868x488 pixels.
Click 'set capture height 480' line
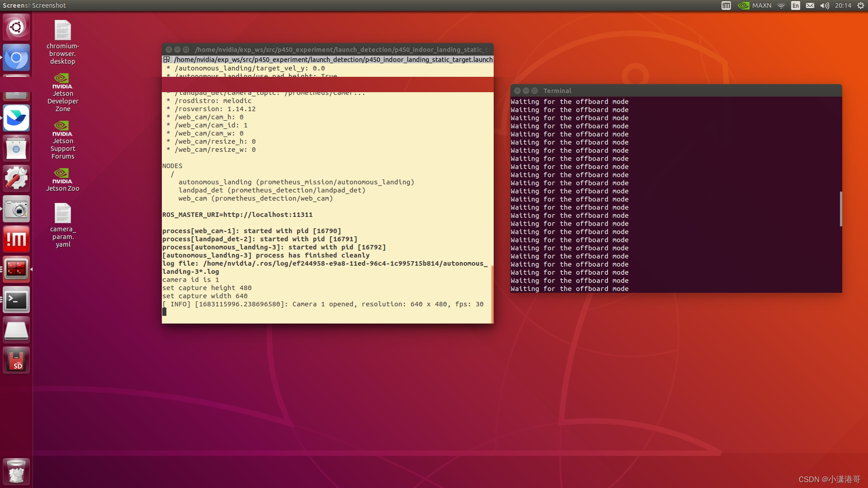[207, 288]
